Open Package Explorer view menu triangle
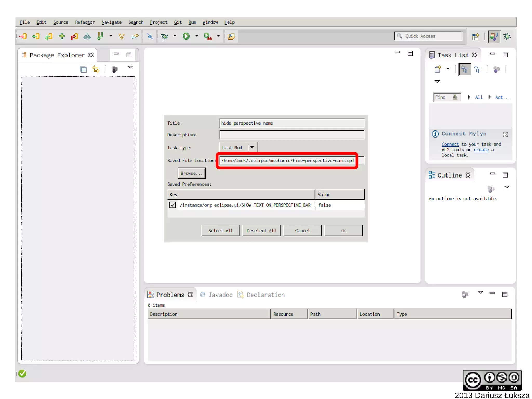This screenshot has height=399, width=532. [x=130, y=67]
